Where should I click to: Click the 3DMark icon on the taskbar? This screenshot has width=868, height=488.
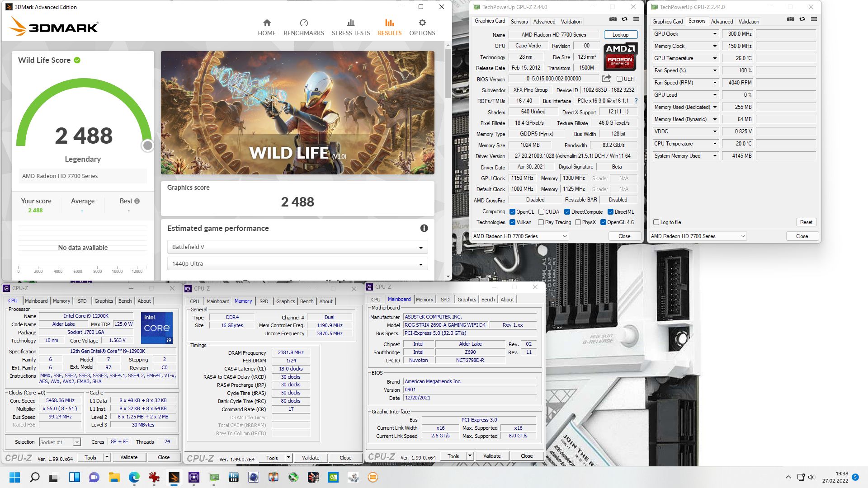click(x=174, y=477)
